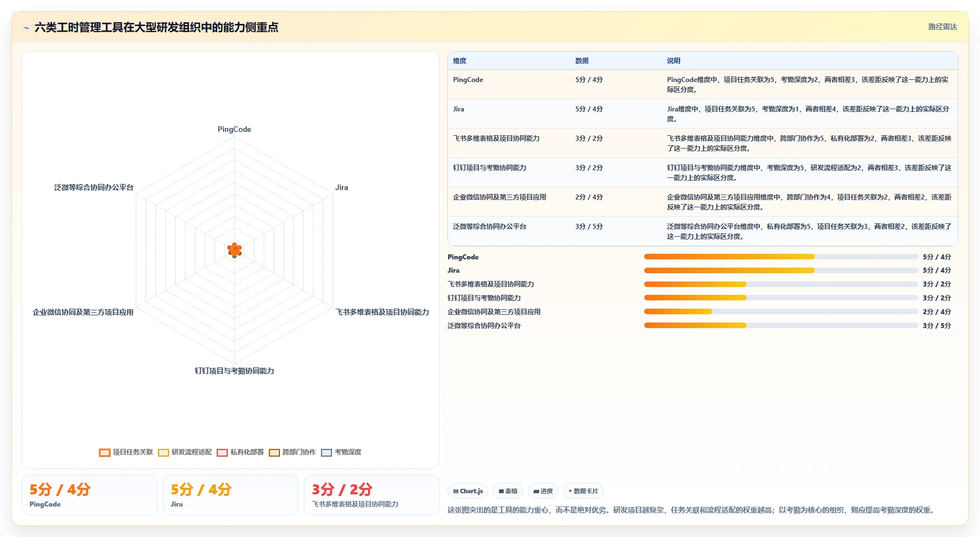
Task: Hide the 私有化部署 dataset via legend
Action: [x=240, y=452]
